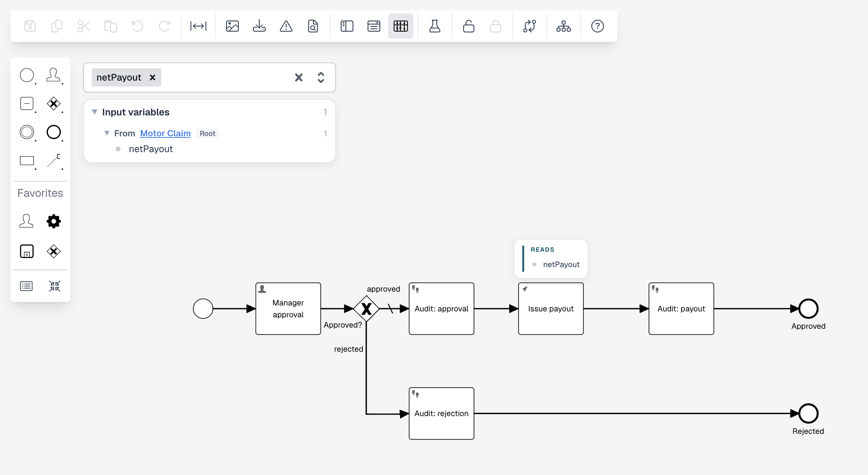Select the Favorites call activity icon
Viewport: 868px width, 475px height.
(x=27, y=251)
